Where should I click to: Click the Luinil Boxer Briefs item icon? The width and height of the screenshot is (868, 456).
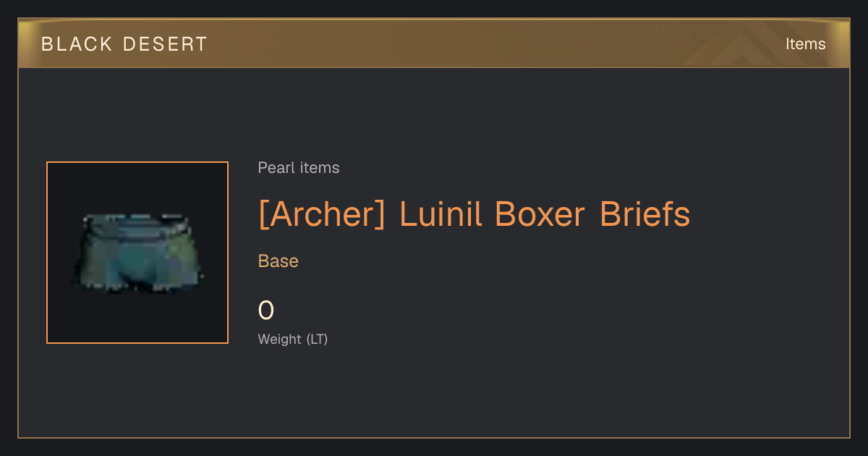tap(137, 252)
